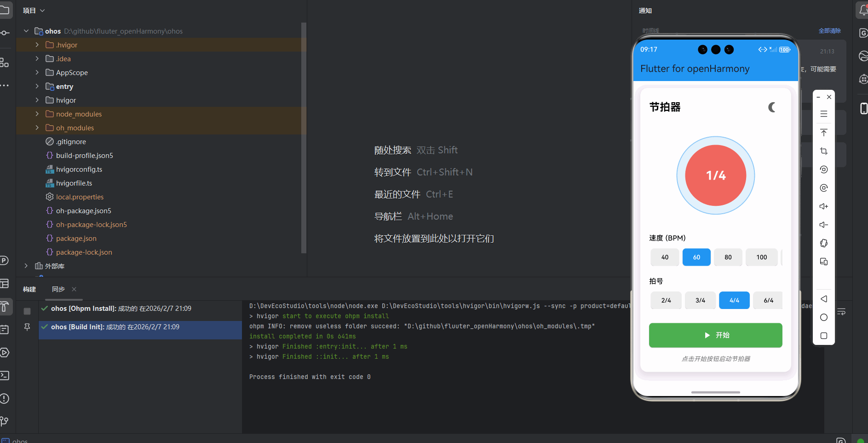868x443 pixels.
Task: Select the oh-package.json5 file
Action: pyautogui.click(x=84, y=210)
